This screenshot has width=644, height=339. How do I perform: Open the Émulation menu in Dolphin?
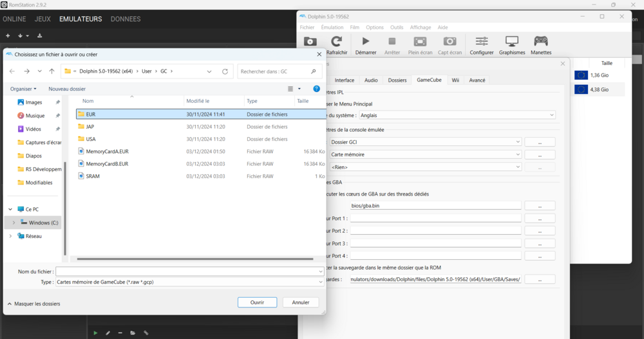332,28
